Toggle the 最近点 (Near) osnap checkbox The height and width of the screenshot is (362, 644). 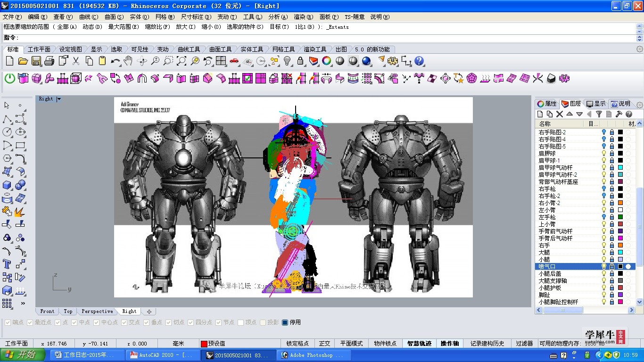30,322
